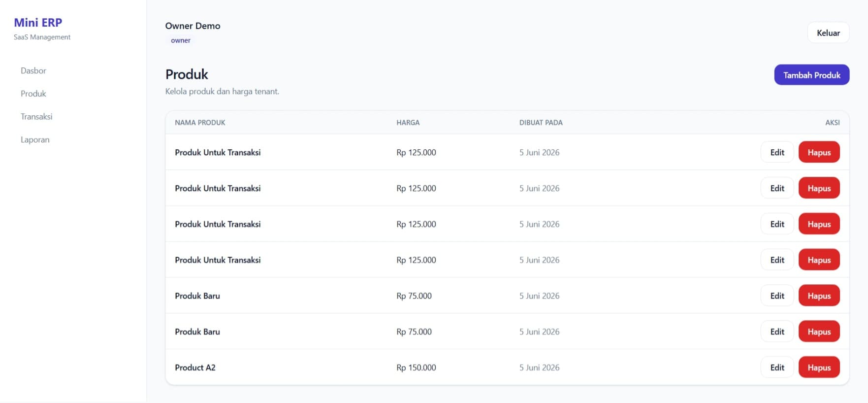Edit the second Produk Untuk Transaksi row
868x403 pixels.
click(x=777, y=188)
